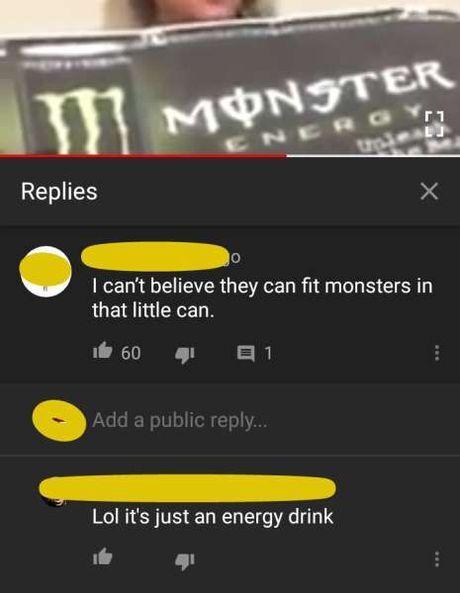Image resolution: width=460 pixels, height=593 pixels.
Task: Open more options for monsters comment
Action: (x=437, y=353)
